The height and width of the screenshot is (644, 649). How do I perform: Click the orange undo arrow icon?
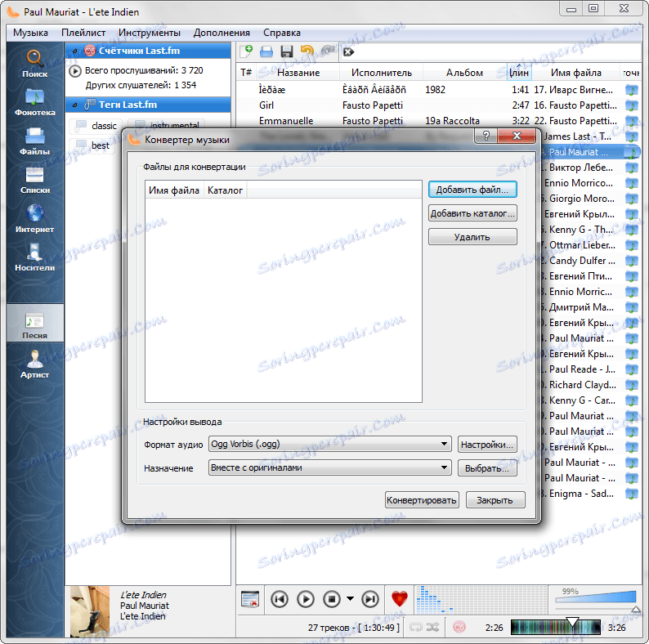pyautogui.click(x=307, y=51)
